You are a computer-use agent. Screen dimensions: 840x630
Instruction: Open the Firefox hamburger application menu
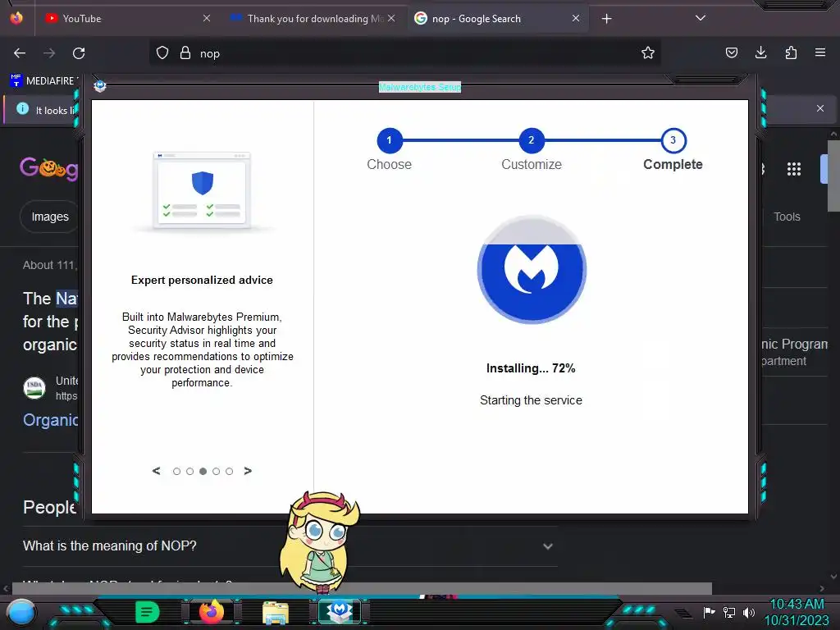pyautogui.click(x=820, y=52)
